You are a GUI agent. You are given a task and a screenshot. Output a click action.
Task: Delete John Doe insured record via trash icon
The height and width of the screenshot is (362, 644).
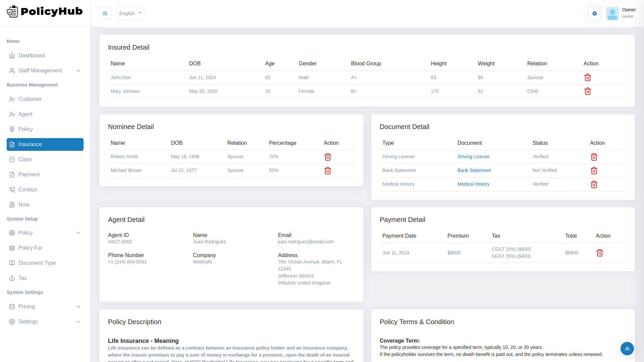(587, 77)
